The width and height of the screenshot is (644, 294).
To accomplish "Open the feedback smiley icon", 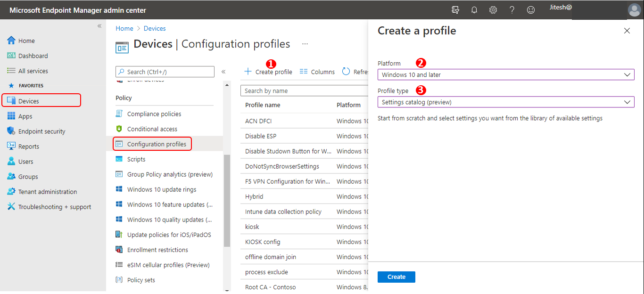I will pyautogui.click(x=531, y=10).
